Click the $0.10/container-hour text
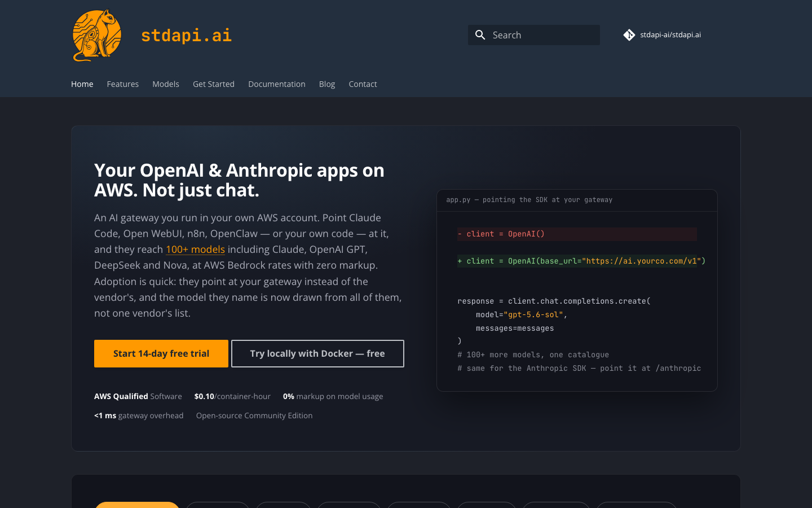 pyautogui.click(x=232, y=396)
